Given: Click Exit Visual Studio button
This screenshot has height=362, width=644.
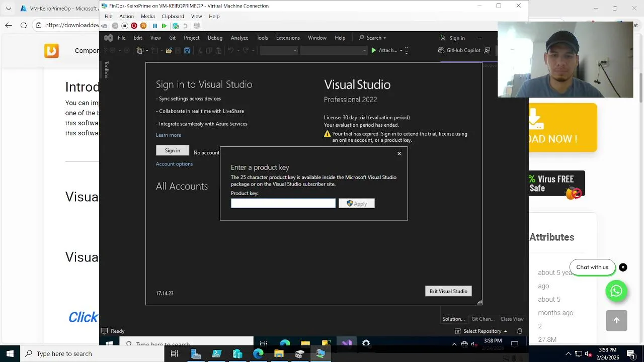Looking at the screenshot, I should coord(448,291).
